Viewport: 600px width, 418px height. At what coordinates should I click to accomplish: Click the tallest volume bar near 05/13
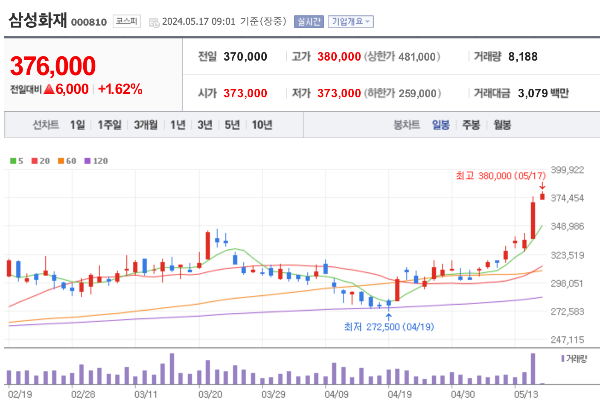pyautogui.click(x=533, y=369)
